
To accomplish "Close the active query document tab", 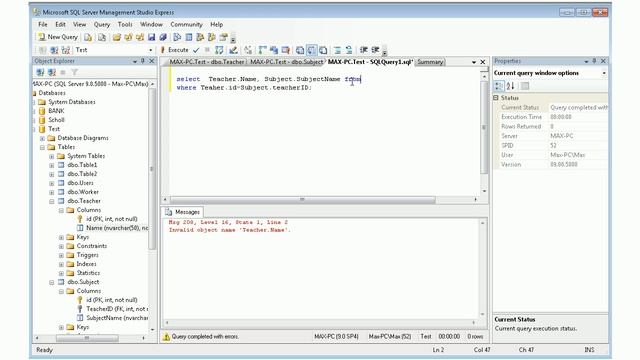I will pyautogui.click(x=483, y=62).
